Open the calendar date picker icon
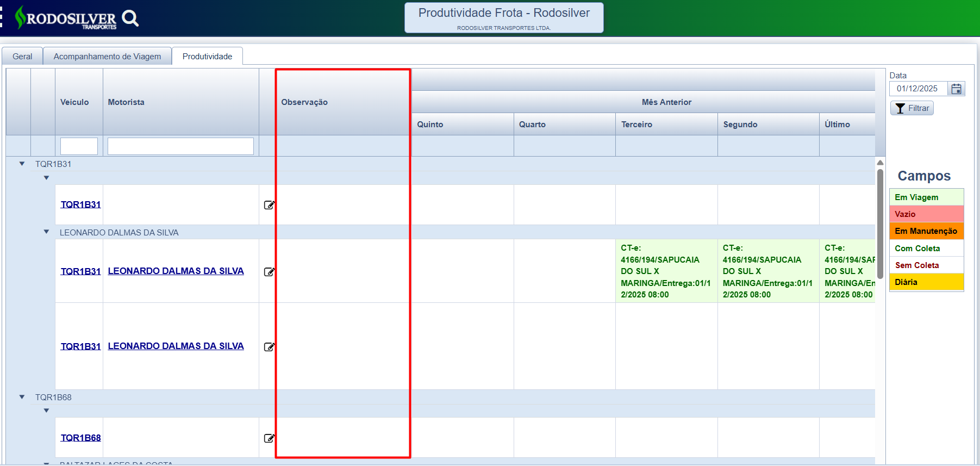This screenshot has height=466, width=980. point(956,89)
